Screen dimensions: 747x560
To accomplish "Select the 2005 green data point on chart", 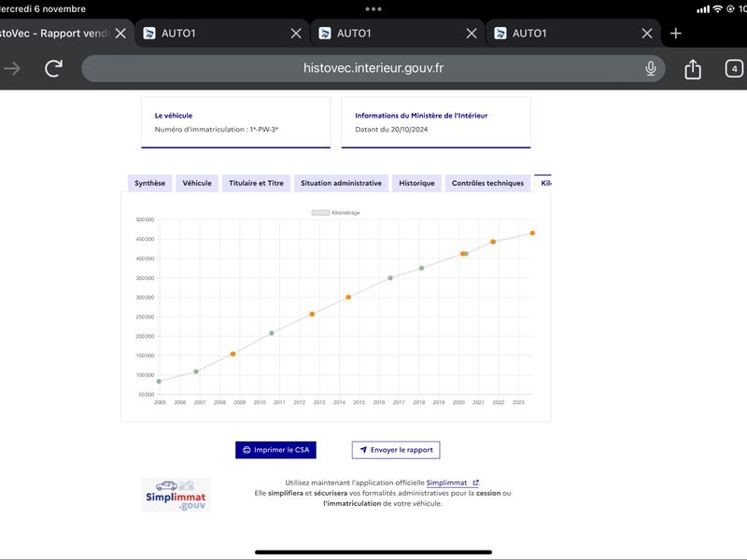I will 159,382.
